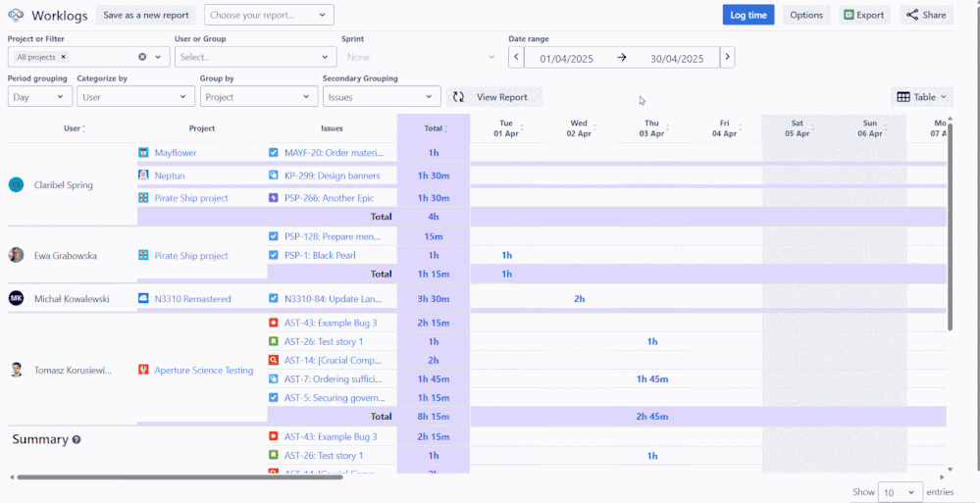Image resolution: width=980 pixels, height=503 pixels.
Task: Sort table by the User column
Action: pyautogui.click(x=73, y=128)
